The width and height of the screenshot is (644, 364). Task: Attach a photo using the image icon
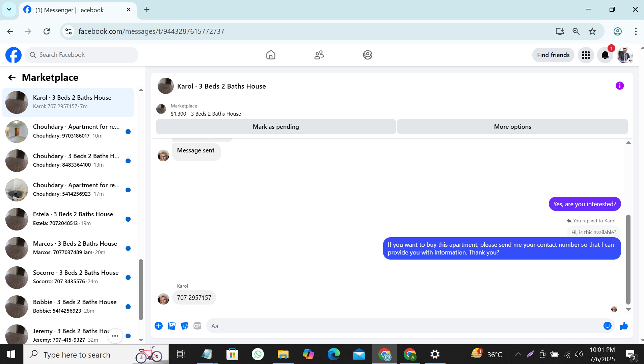(x=171, y=326)
